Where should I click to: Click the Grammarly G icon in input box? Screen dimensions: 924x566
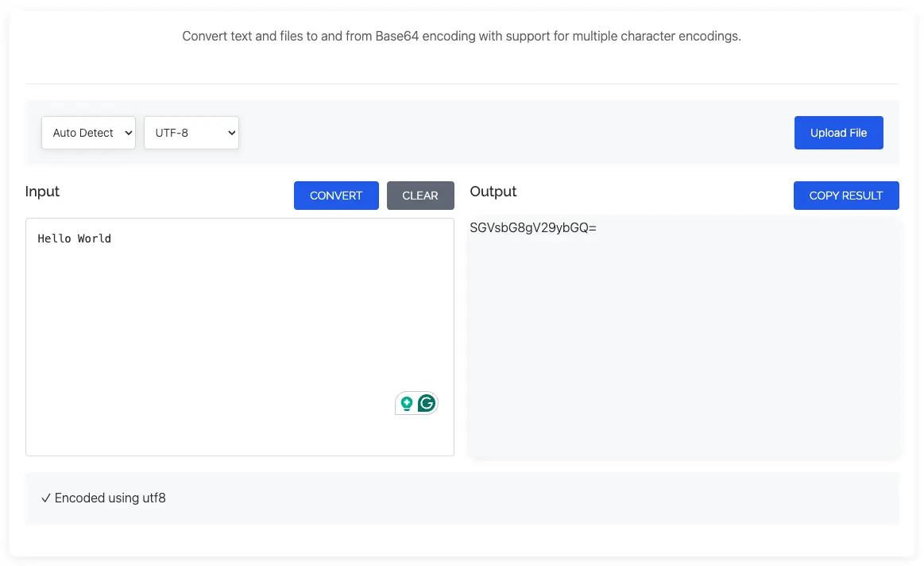tap(427, 403)
